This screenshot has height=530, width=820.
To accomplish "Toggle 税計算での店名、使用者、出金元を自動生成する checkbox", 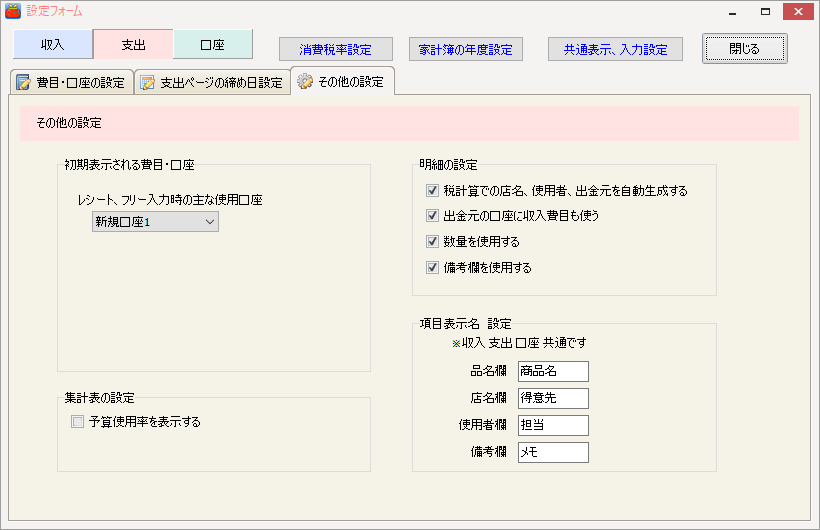I will (432, 190).
